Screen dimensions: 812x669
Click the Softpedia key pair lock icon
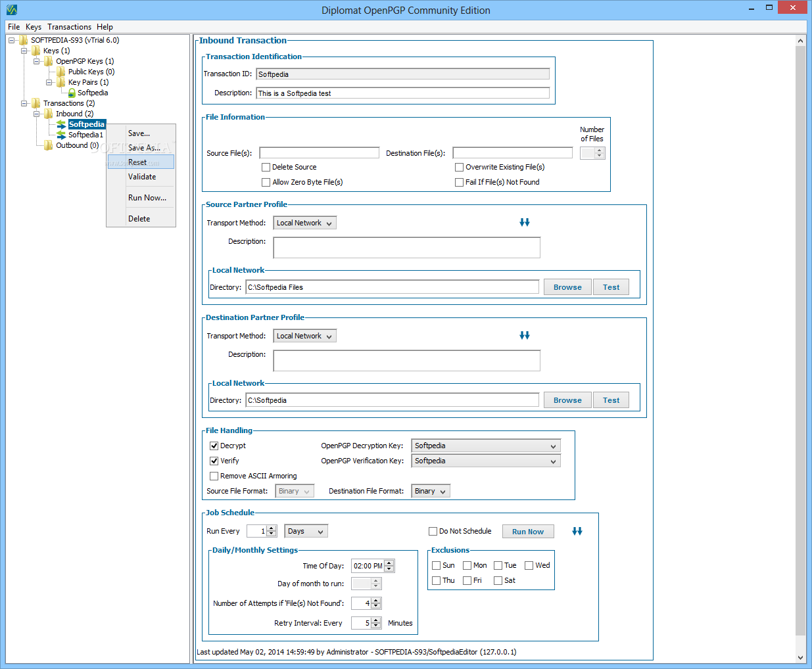point(72,93)
